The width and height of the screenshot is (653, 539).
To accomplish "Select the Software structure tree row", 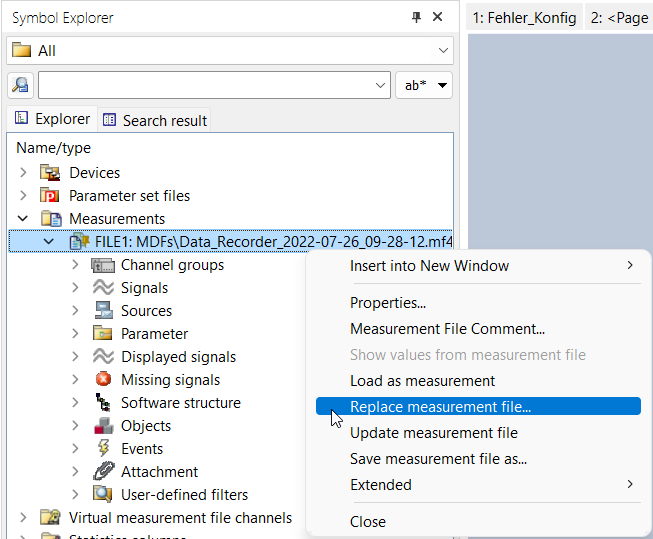I will [x=181, y=403].
